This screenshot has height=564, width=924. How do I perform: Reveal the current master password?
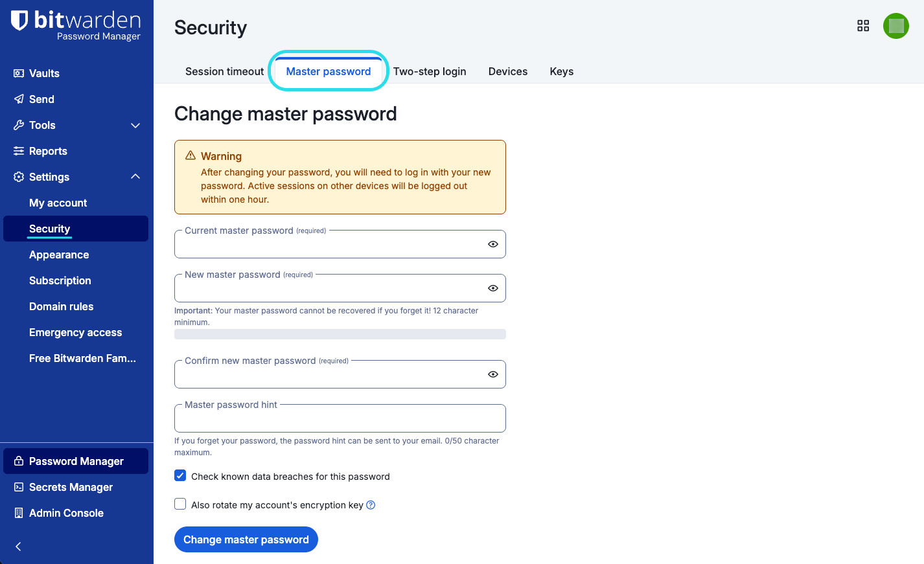(492, 244)
